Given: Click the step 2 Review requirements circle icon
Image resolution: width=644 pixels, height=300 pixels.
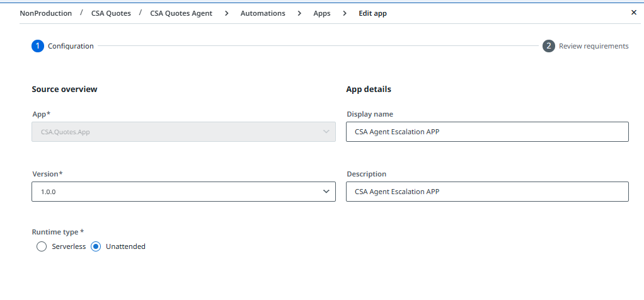Looking at the screenshot, I should click(549, 46).
